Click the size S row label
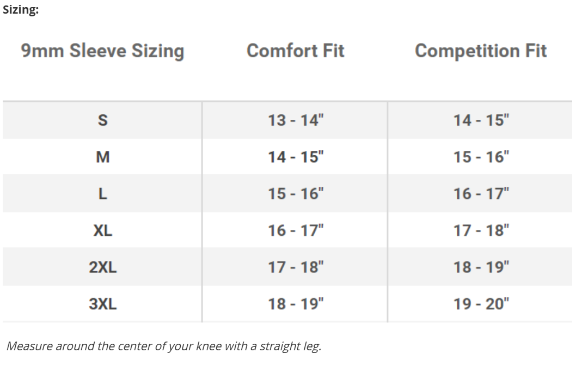 102,120
